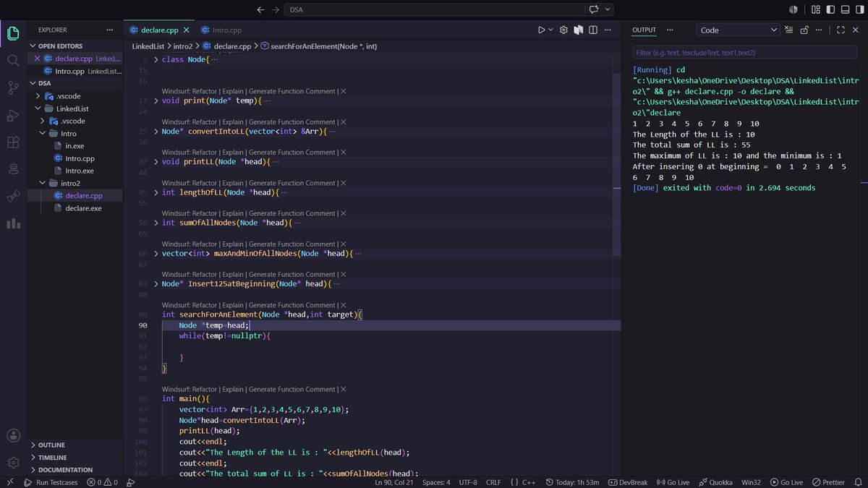The image size is (868, 488).
Task: Open the Run and Debug view
Action: point(13,115)
